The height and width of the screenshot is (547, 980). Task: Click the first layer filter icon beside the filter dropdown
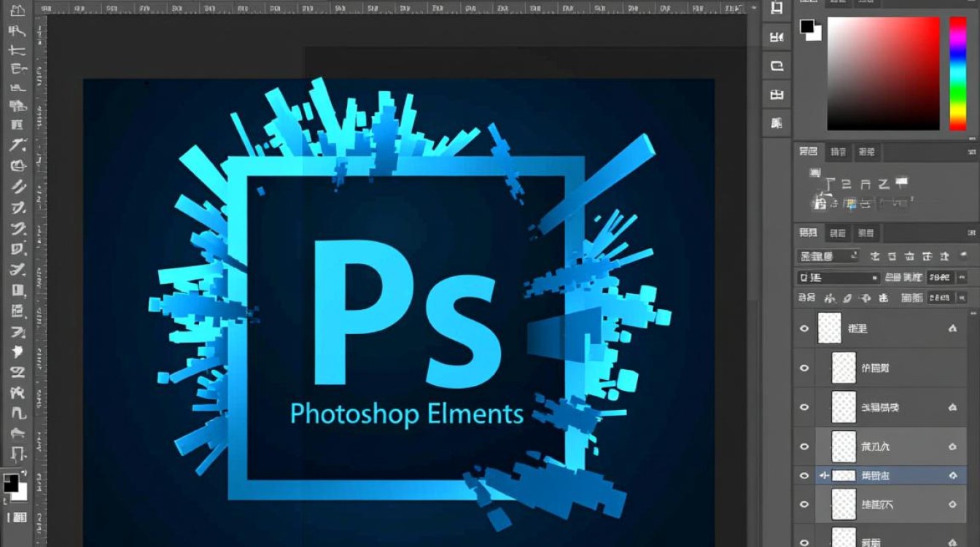pyautogui.click(x=875, y=256)
